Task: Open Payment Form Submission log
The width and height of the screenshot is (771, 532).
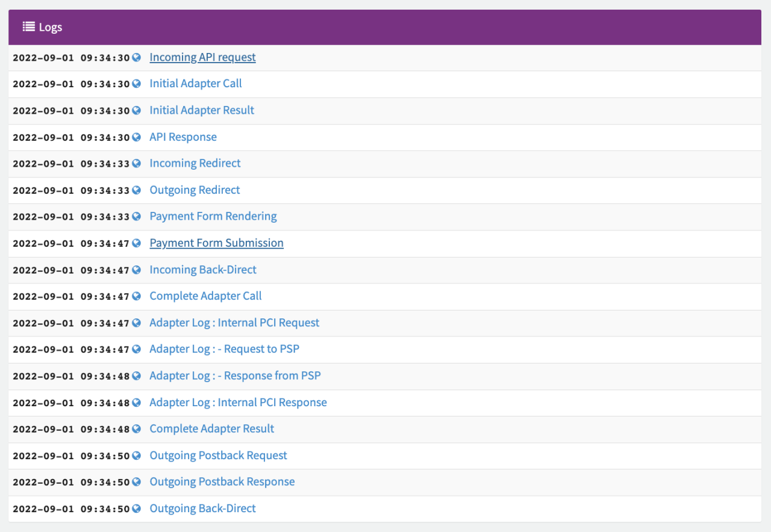Action: (x=216, y=243)
